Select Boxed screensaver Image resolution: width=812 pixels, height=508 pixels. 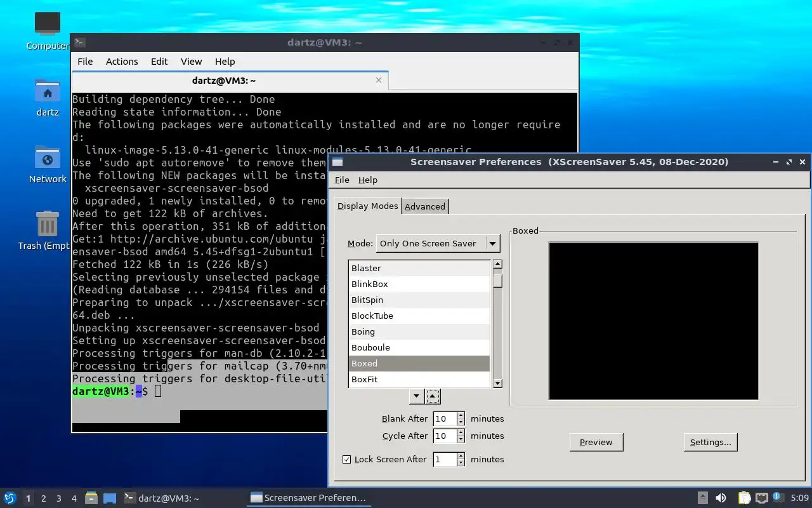click(x=419, y=363)
